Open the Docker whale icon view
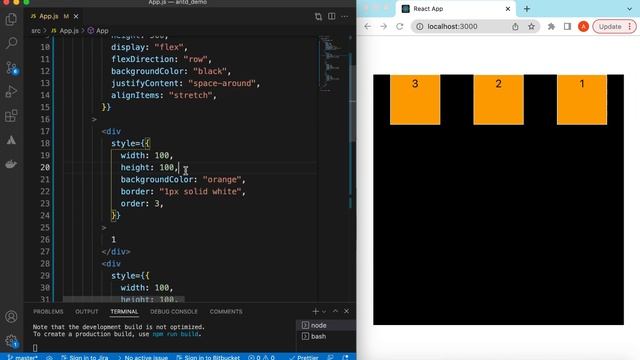Viewport: 640px width, 360px height. pos(11,164)
